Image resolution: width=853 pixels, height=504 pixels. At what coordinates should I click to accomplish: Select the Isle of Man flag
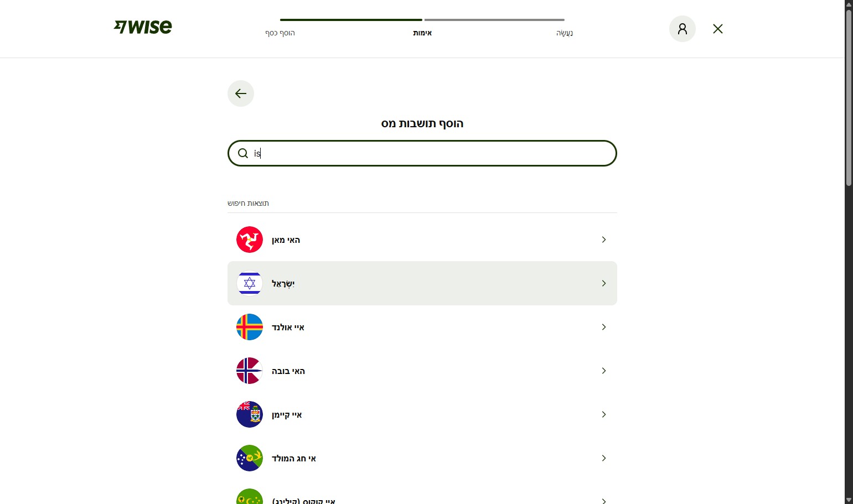(x=250, y=240)
